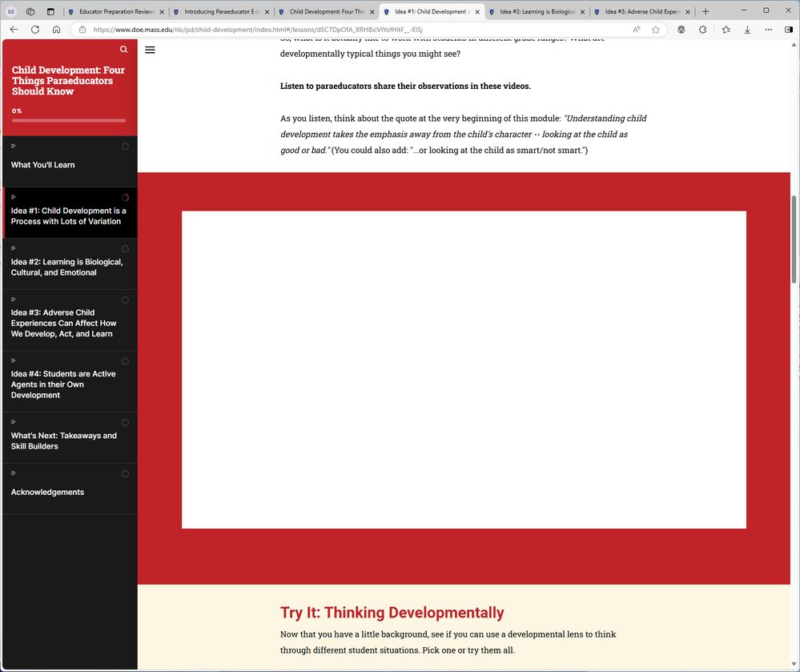800x672 pixels.
Task: Open Idea #3 Adverse Child Experiences lesson
Action: 70,320
